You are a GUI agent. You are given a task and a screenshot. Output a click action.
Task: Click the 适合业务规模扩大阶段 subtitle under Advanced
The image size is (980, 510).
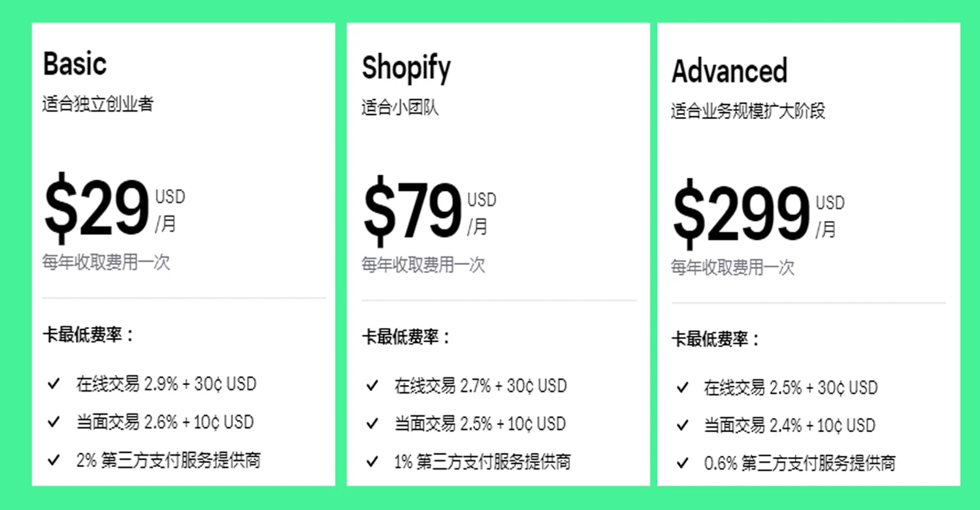click(x=748, y=110)
